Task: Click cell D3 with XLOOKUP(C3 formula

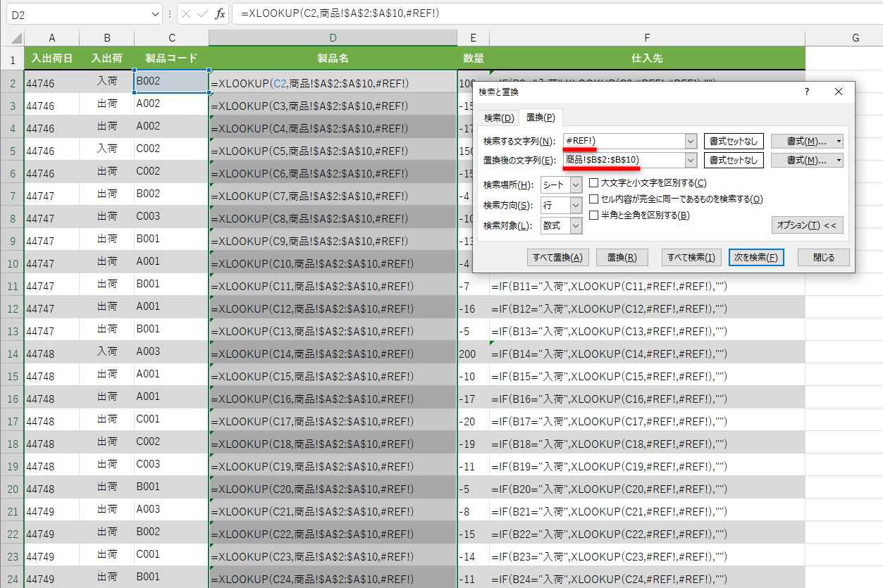Action: [333, 106]
